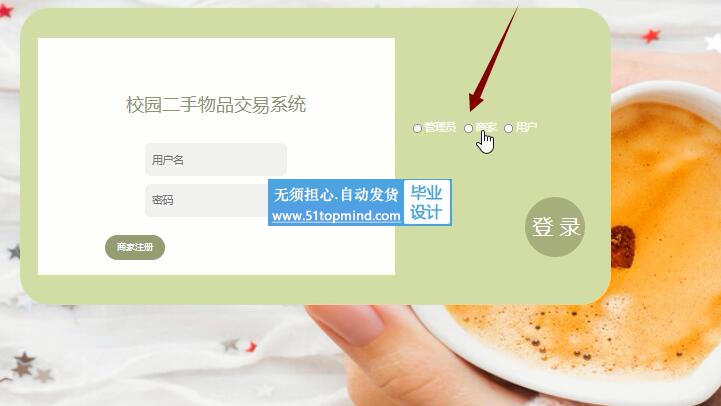Click the 校园二手物品交易系统 title text
Viewport: 721px width, 406px height.
tap(216, 105)
